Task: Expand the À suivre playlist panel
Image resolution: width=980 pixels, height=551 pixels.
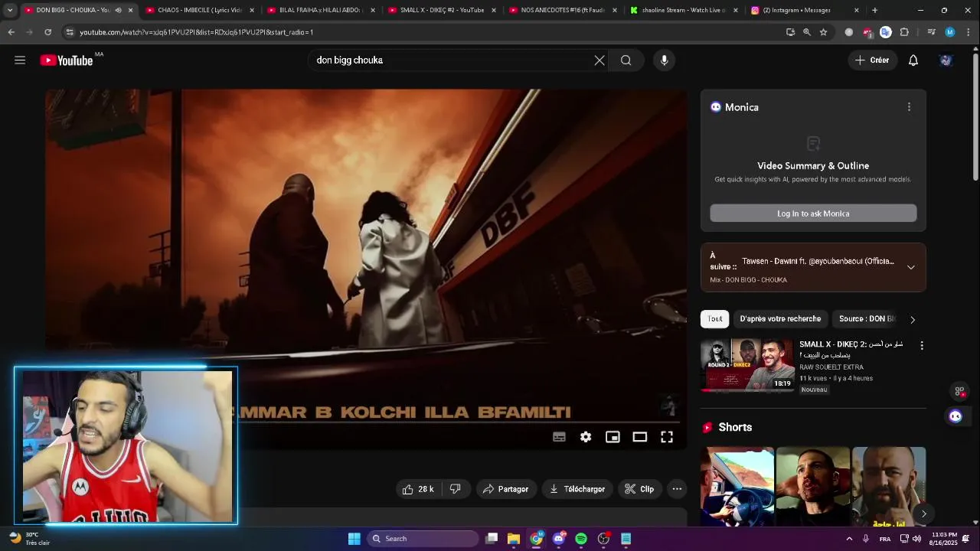Action: pos(910,267)
